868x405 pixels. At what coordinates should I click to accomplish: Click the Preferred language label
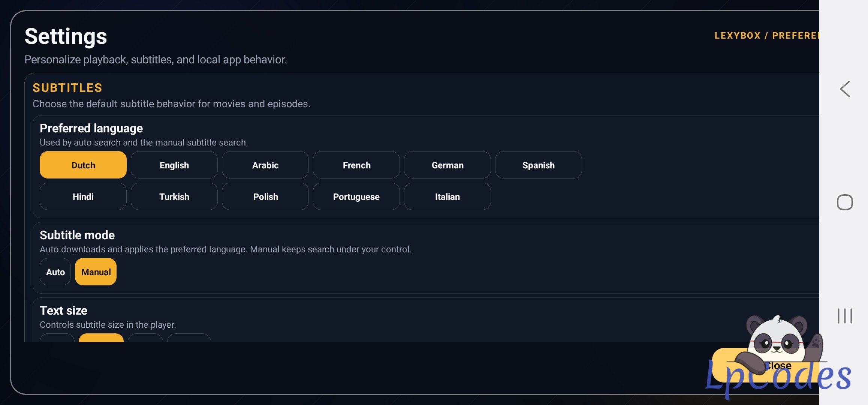coord(91,128)
